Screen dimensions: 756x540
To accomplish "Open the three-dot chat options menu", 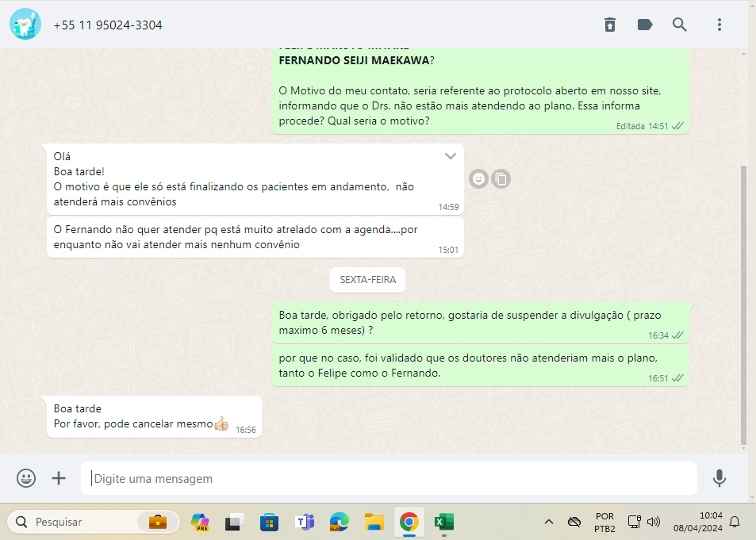I will [720, 25].
